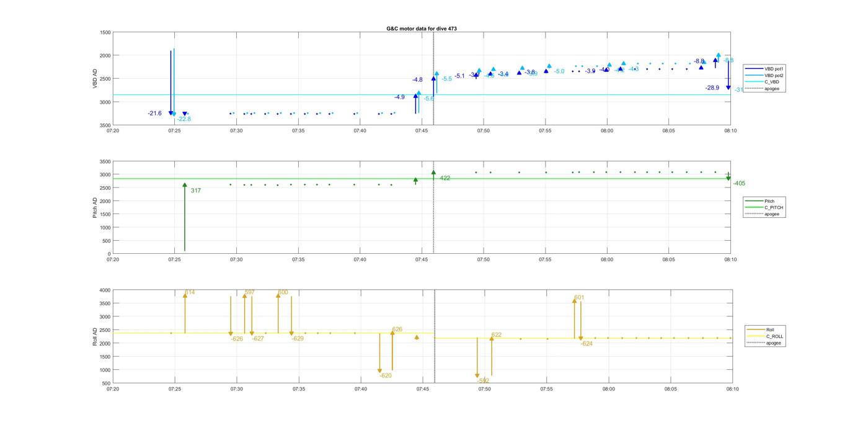Click the roll arrow marker beside '-592'

[x=477, y=376]
